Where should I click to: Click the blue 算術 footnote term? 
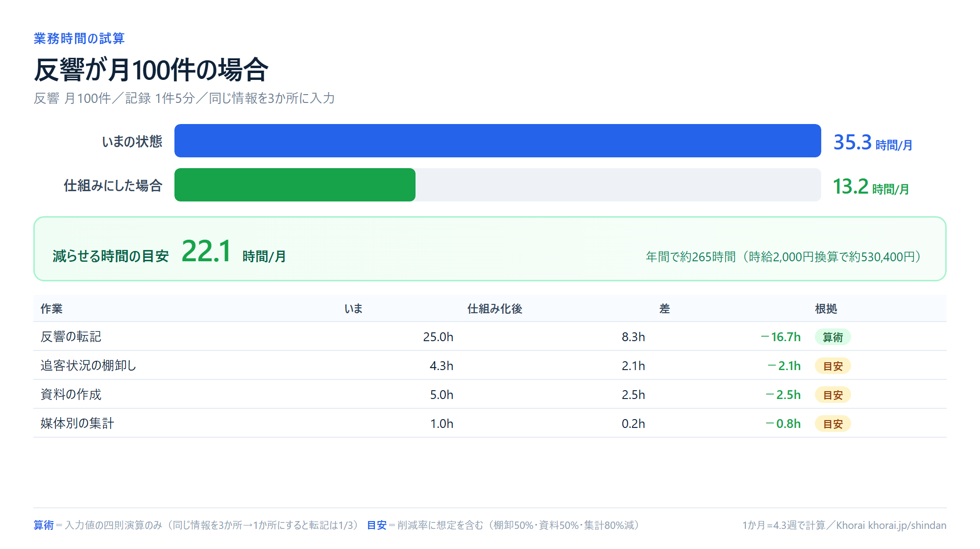[44, 525]
